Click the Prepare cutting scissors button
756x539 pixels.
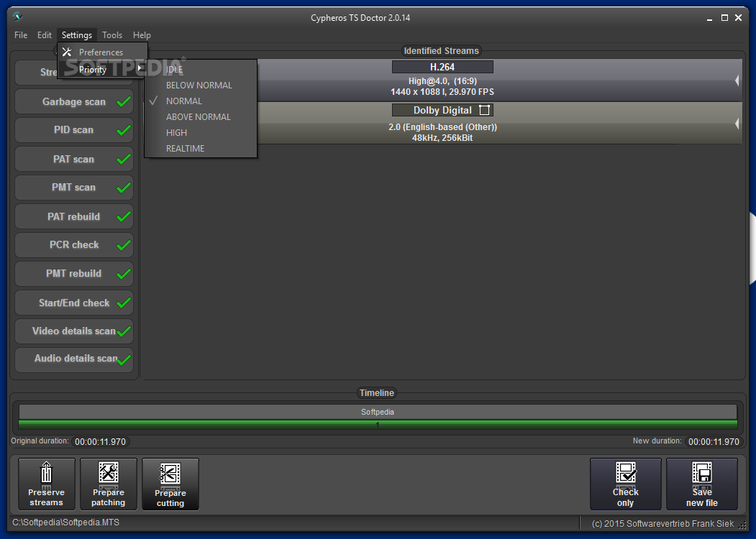coord(170,484)
